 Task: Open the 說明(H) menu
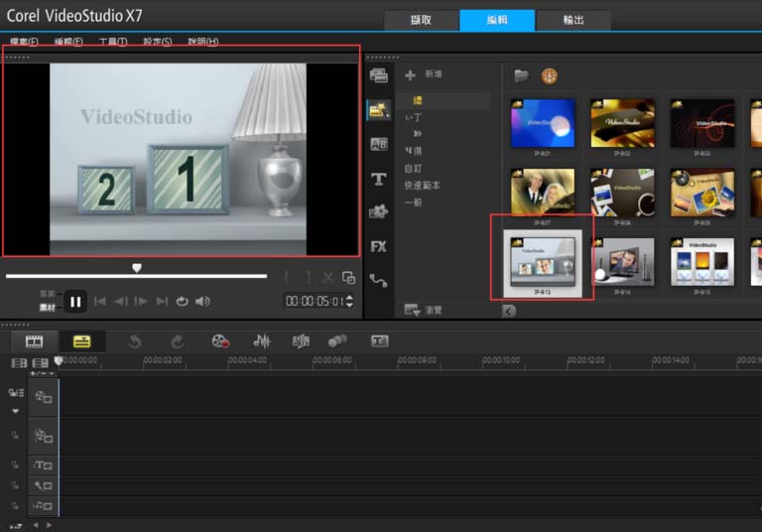(203, 42)
